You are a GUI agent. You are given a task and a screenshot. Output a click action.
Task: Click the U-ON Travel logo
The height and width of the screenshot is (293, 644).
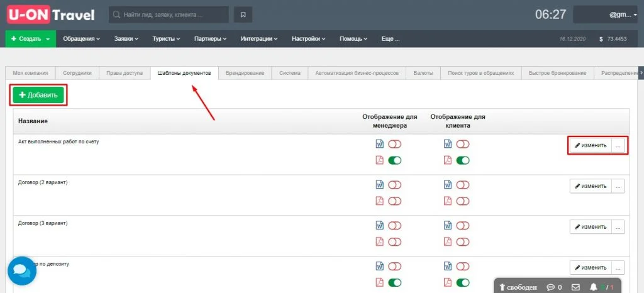click(50, 14)
